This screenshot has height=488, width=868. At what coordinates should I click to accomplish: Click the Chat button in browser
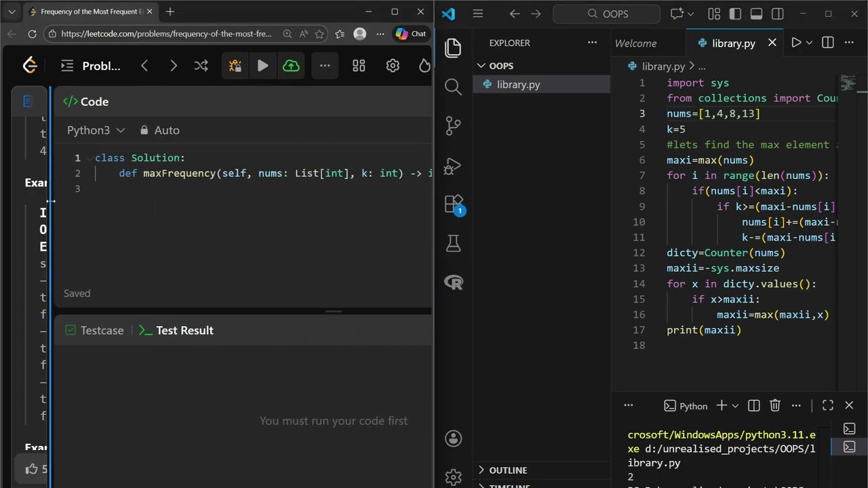pos(411,34)
